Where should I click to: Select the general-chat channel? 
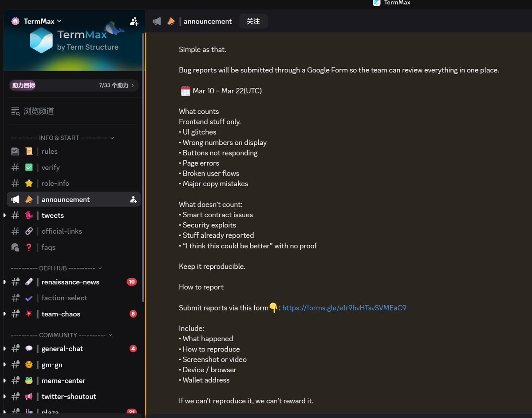(62, 349)
